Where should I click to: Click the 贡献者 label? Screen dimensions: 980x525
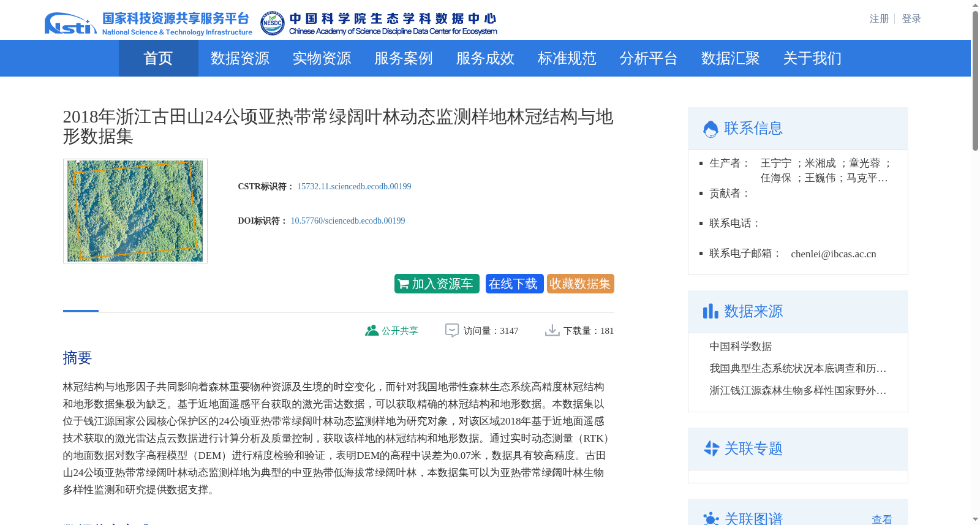tap(730, 194)
